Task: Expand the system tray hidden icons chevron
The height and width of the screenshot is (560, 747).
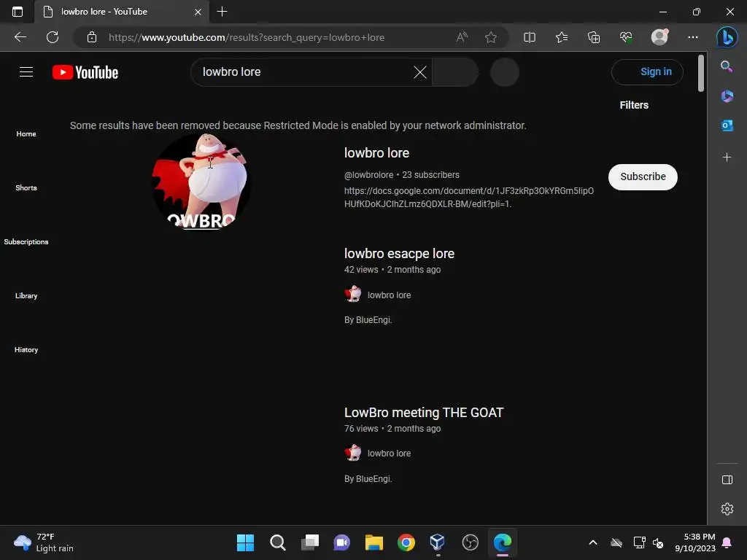Action: click(592, 542)
